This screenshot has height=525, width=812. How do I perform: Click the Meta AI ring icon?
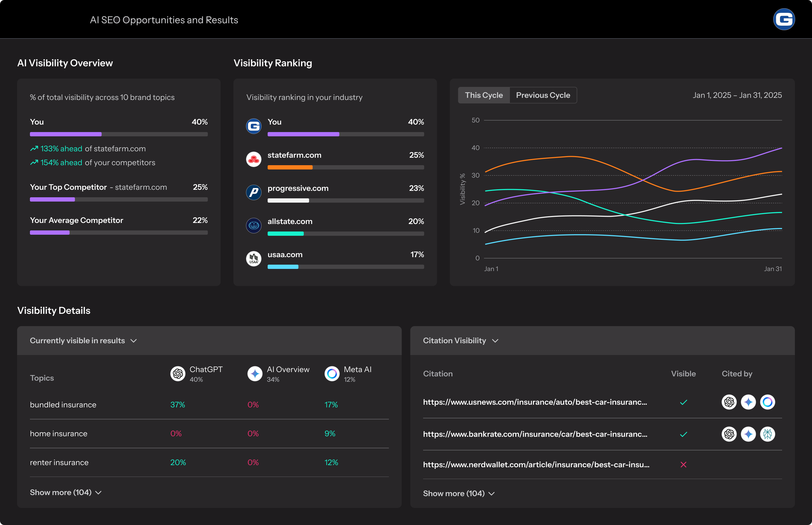point(332,374)
